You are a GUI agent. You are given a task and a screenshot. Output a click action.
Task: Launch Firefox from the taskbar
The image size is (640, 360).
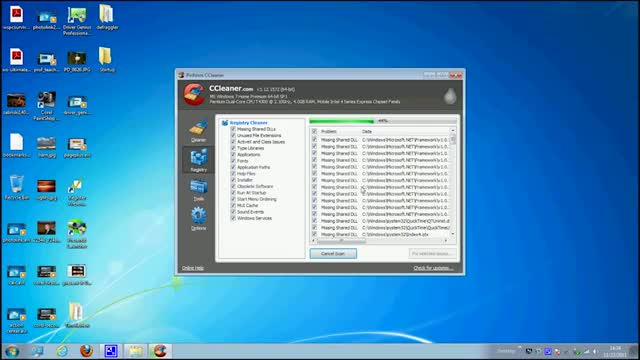(x=87, y=351)
